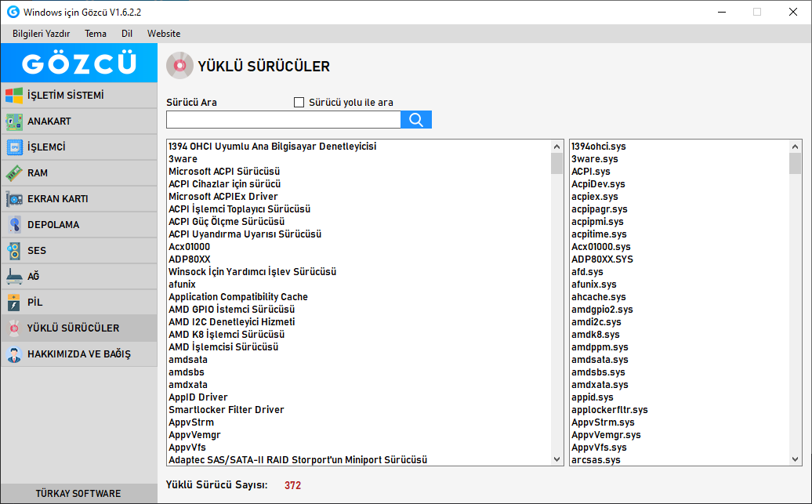Click the GÖZCÜ logo banner
Screen dimensions: 812x504
pos(78,63)
